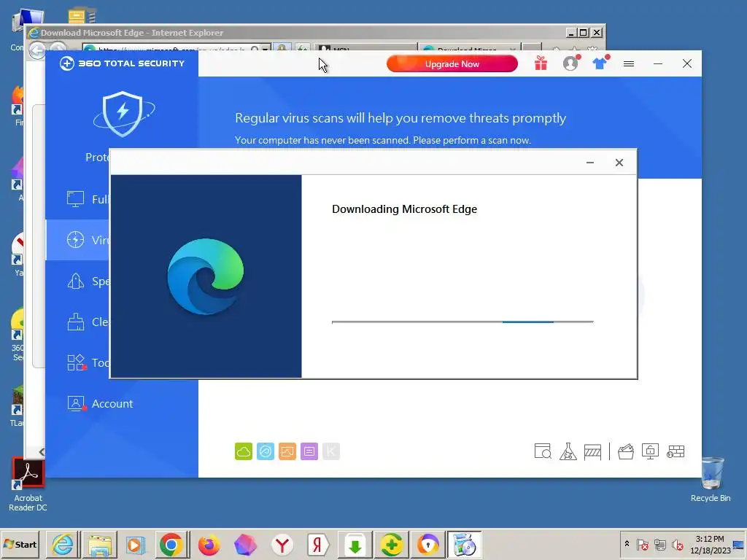Open the flask Sandbox icon
747x560 pixels.
pyautogui.click(x=568, y=451)
